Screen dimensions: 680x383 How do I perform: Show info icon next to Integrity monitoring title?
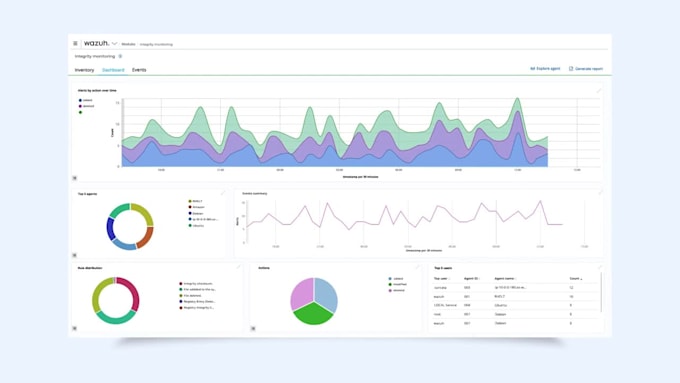tap(120, 56)
